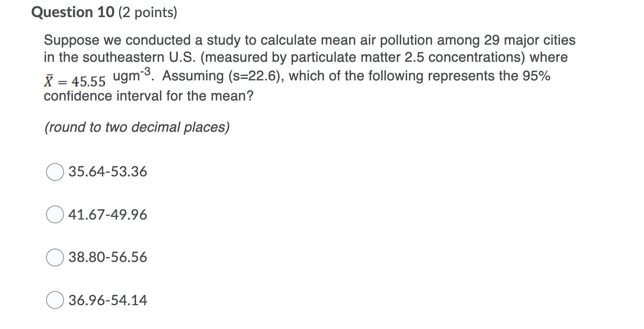Select the answer option 36.96-54.14
644x329 pixels.
point(107,300)
